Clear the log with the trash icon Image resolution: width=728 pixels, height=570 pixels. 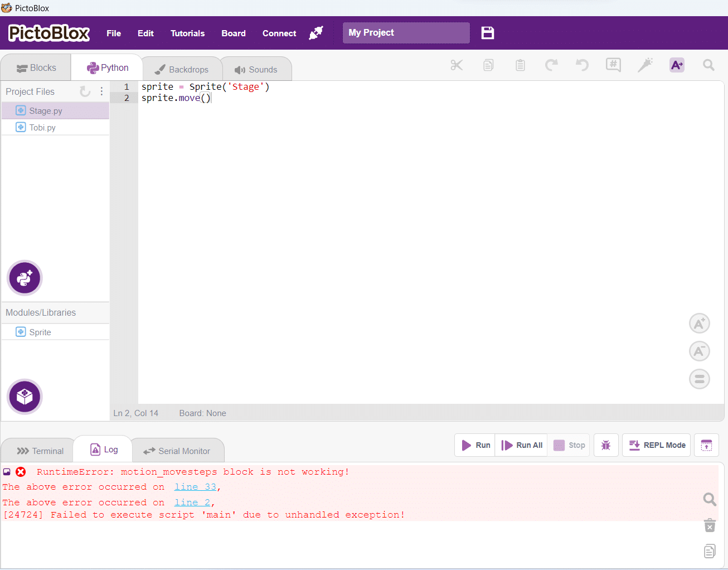click(x=710, y=525)
